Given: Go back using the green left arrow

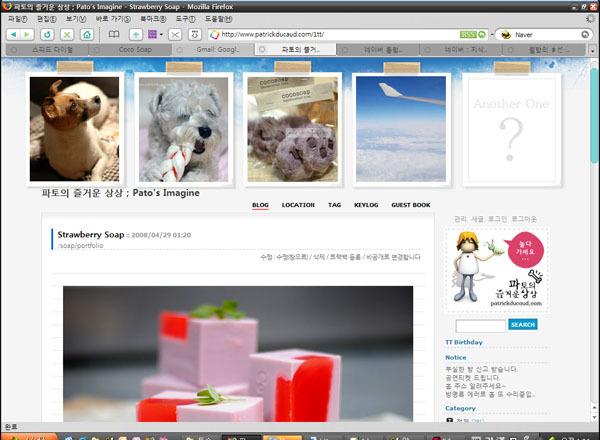Looking at the screenshot, I should pyautogui.click(x=13, y=34).
